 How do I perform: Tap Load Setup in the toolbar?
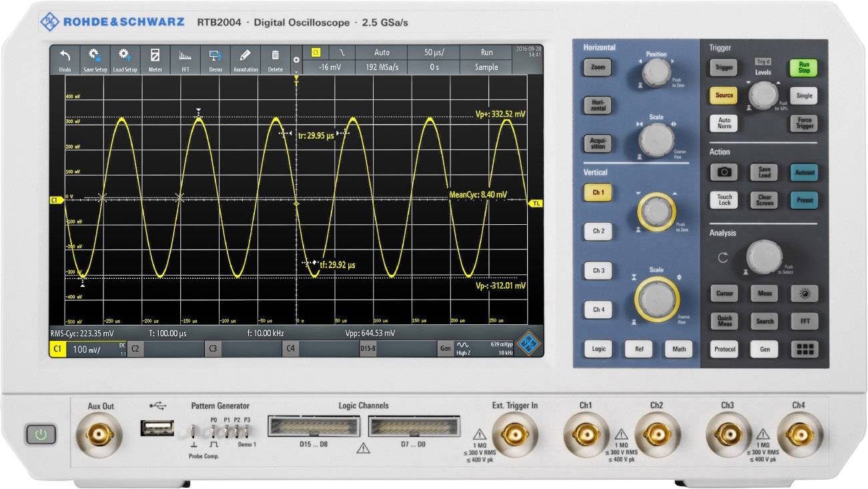pyautogui.click(x=125, y=57)
